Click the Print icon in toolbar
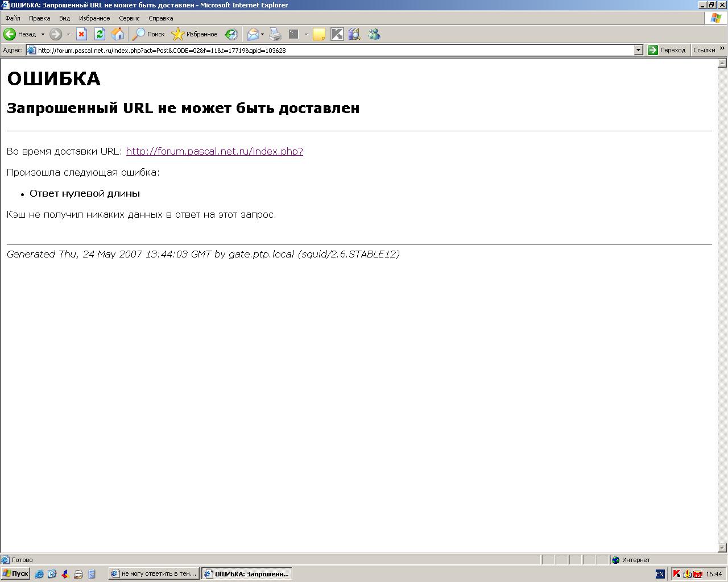 click(275, 34)
